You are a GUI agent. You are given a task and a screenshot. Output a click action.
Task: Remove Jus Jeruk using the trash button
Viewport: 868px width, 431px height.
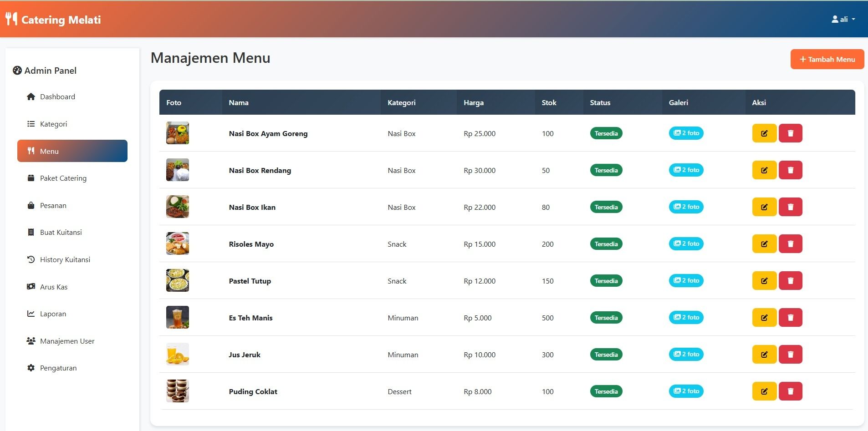pyautogui.click(x=790, y=355)
